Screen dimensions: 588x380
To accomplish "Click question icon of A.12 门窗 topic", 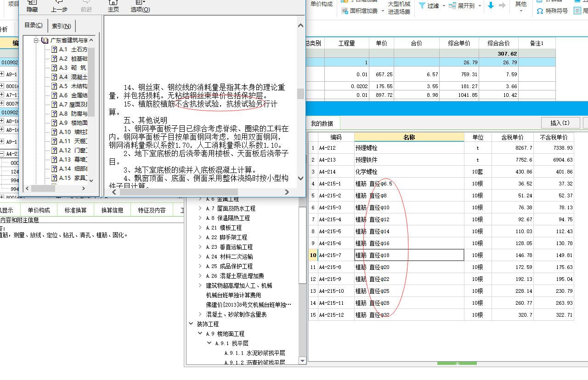I will click(54, 151).
